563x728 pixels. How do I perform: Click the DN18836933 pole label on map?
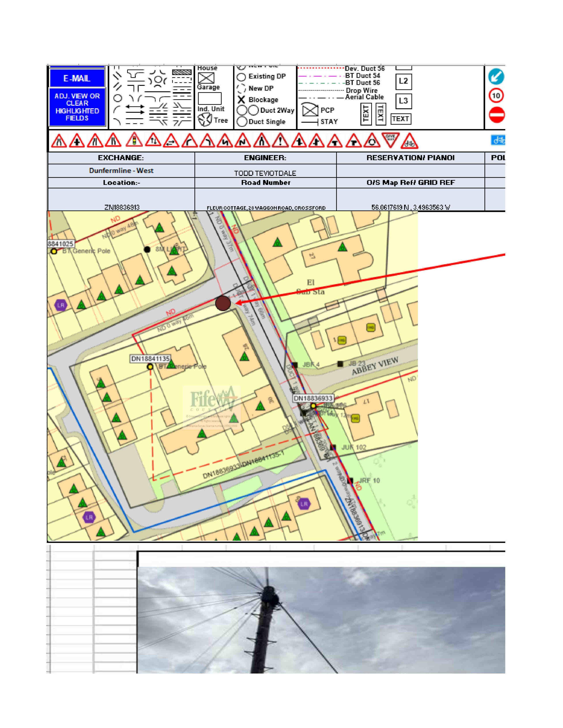click(313, 398)
